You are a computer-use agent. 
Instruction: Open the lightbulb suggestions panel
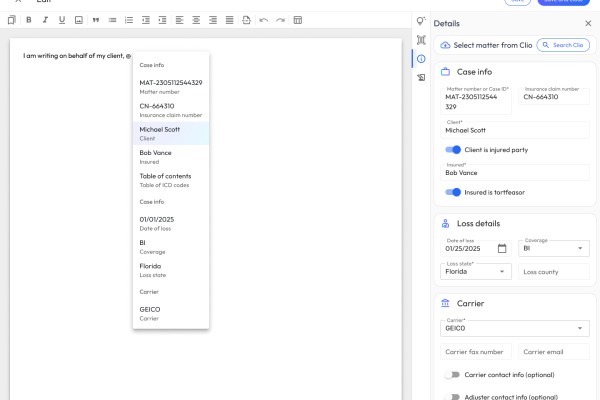(x=421, y=21)
